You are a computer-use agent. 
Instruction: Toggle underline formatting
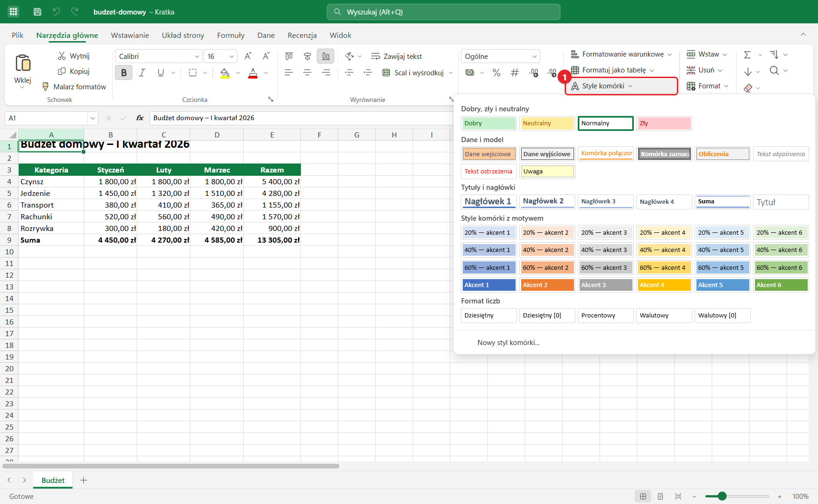point(161,72)
